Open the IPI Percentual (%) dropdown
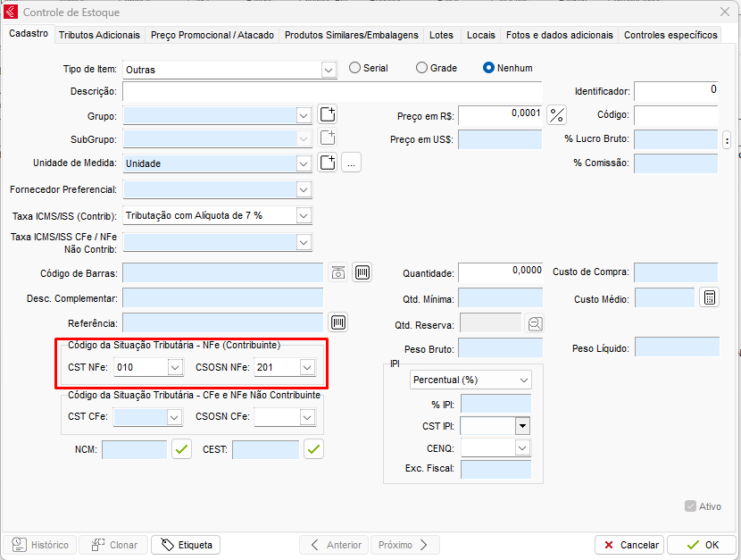741x560 pixels. (x=521, y=380)
